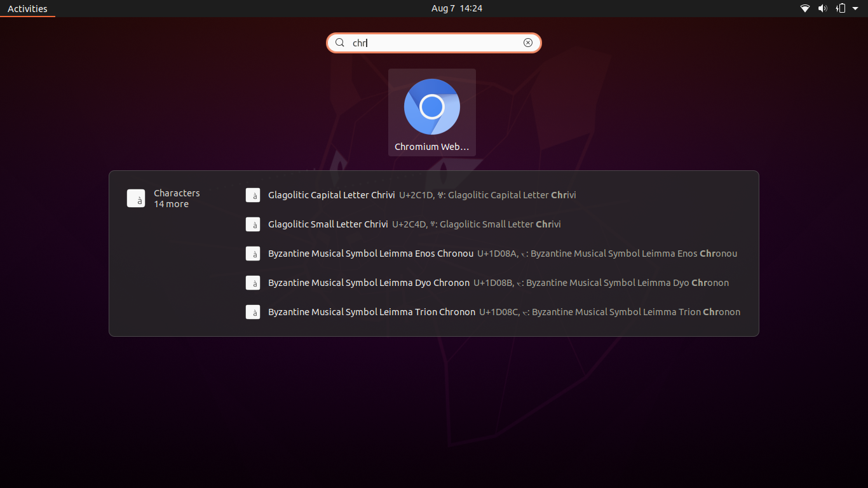Screen dimensions: 868x488
Task: Click the U+1D08B description text
Action: [601, 283]
